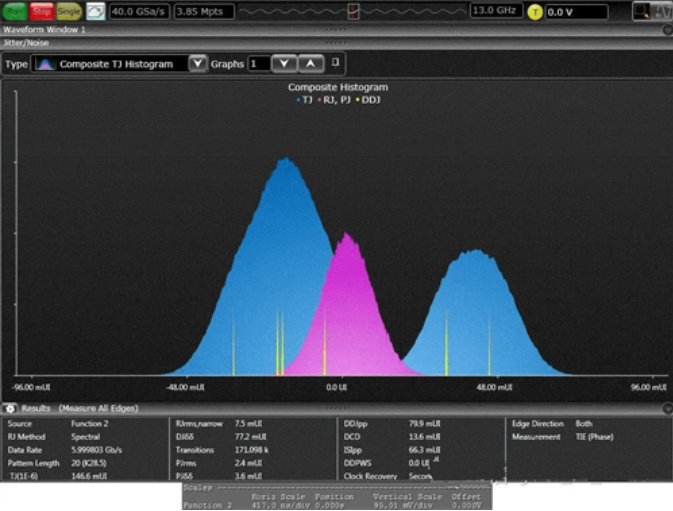Click the 0.0 UI axis label
The width and height of the screenshot is (673, 511).
(336, 387)
